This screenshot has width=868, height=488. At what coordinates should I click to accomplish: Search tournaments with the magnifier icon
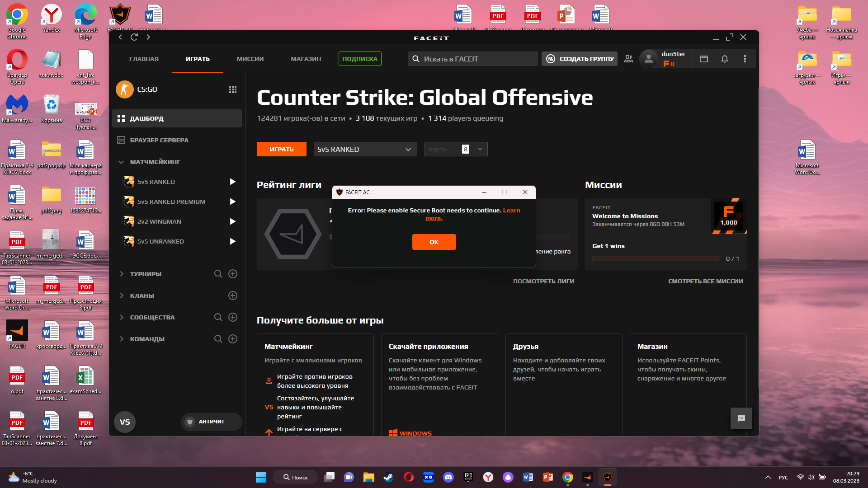[x=218, y=274]
